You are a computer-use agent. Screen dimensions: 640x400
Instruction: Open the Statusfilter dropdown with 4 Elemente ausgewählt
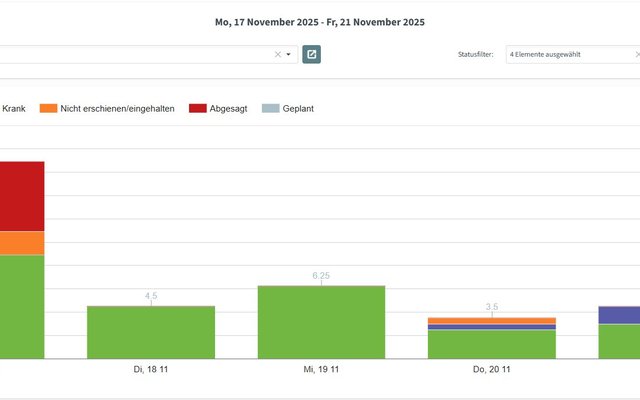click(572, 54)
